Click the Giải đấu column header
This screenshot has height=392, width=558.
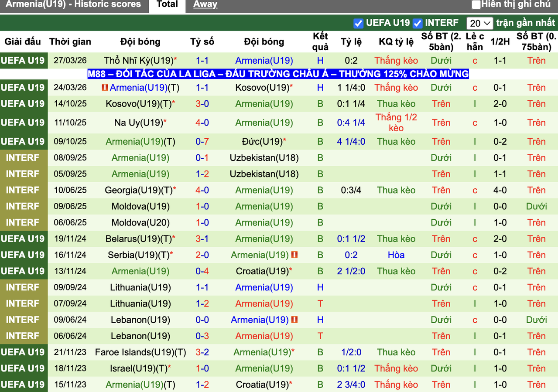tap(23, 42)
